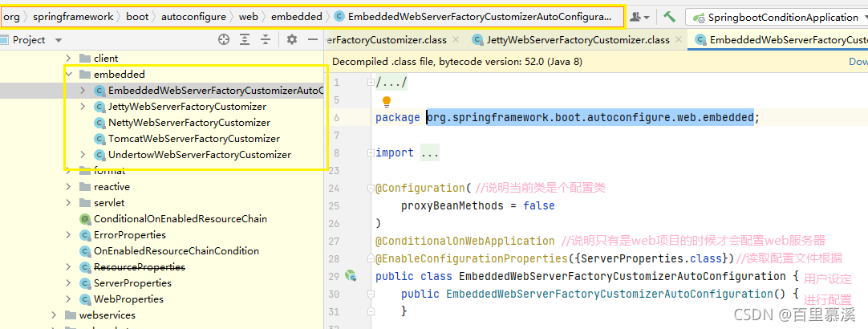The image size is (868, 329).
Task: Click the selected package name on line 6
Action: [590, 117]
